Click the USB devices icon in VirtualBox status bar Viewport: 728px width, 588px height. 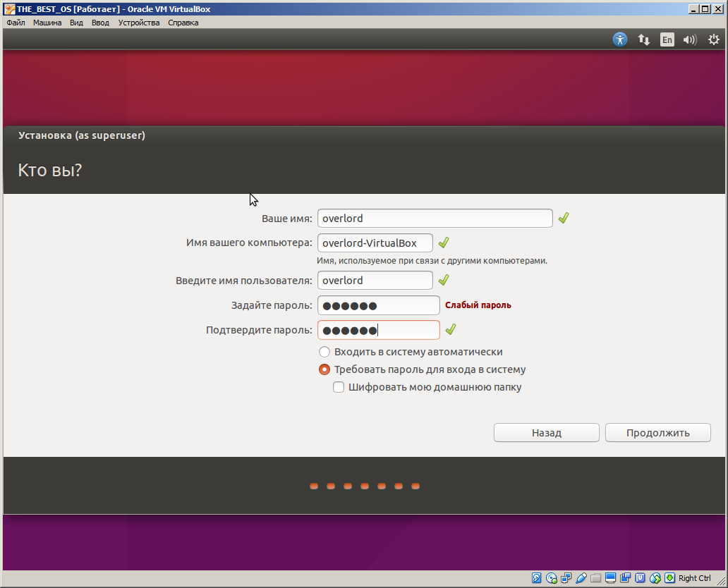(x=581, y=578)
